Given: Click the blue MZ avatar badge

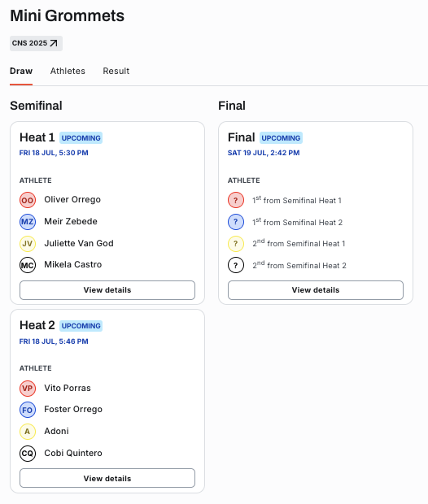Looking at the screenshot, I should pyautogui.click(x=28, y=222).
